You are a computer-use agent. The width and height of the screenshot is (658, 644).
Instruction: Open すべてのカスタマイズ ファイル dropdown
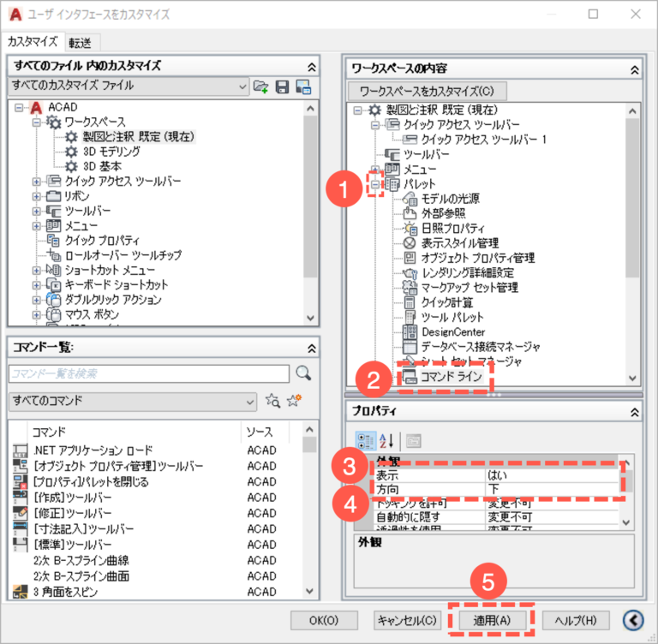[x=129, y=86]
